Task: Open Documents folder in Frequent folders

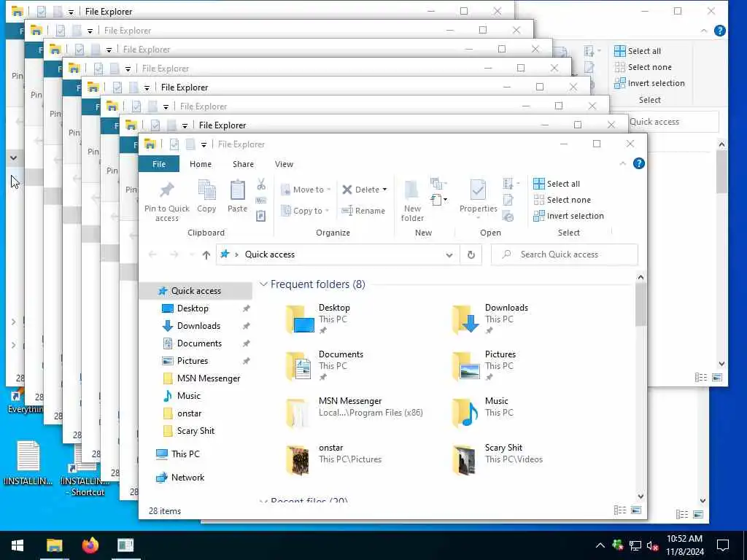Action: (x=298, y=366)
